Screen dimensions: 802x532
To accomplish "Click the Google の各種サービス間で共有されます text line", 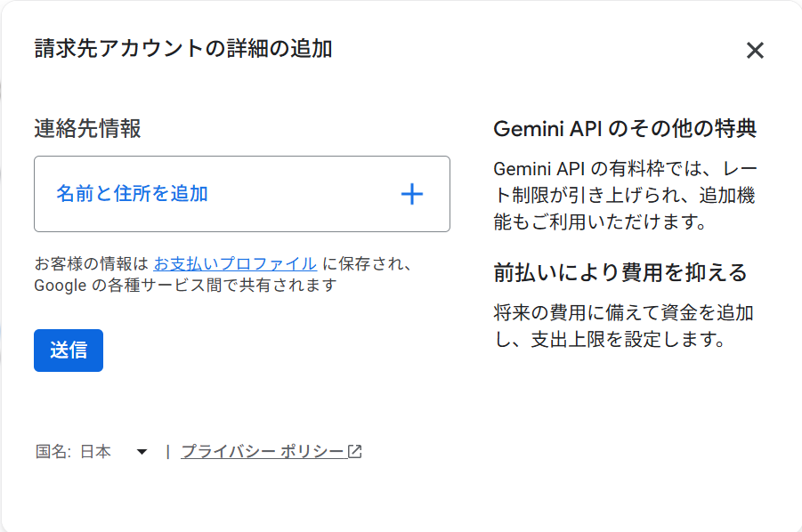I will tap(185, 286).
